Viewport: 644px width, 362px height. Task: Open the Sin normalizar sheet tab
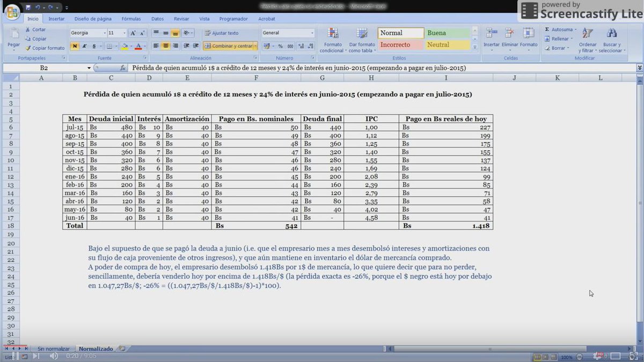[x=54, y=349]
